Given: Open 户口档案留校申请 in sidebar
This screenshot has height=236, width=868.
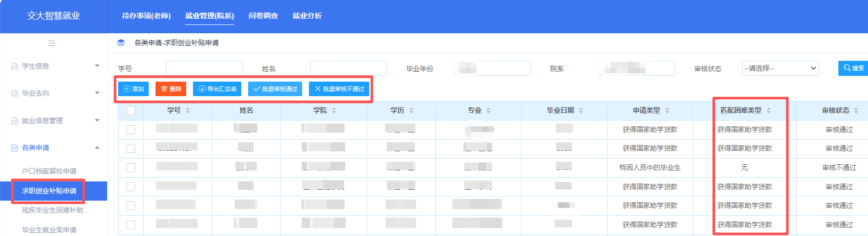Looking at the screenshot, I should (49, 171).
